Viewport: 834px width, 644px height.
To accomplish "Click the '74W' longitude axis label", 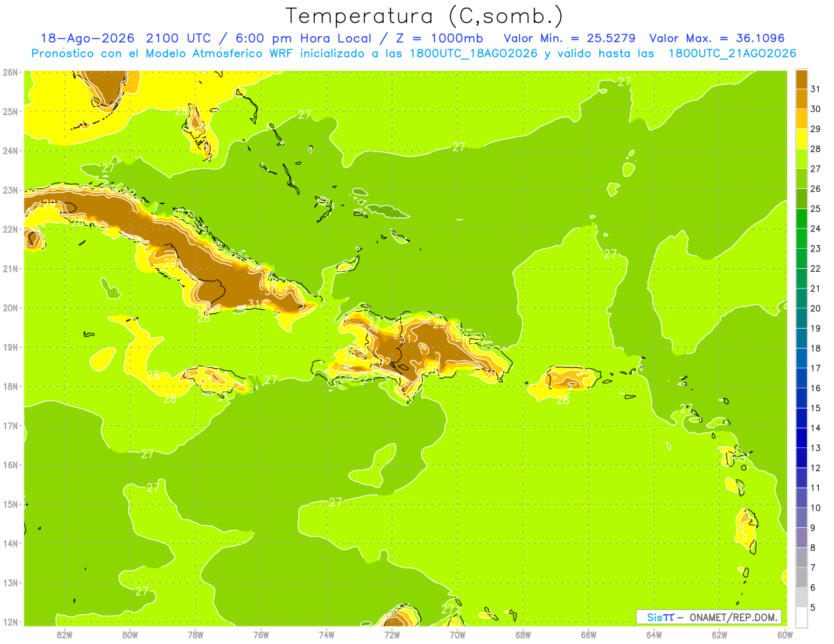I will click(x=327, y=635).
